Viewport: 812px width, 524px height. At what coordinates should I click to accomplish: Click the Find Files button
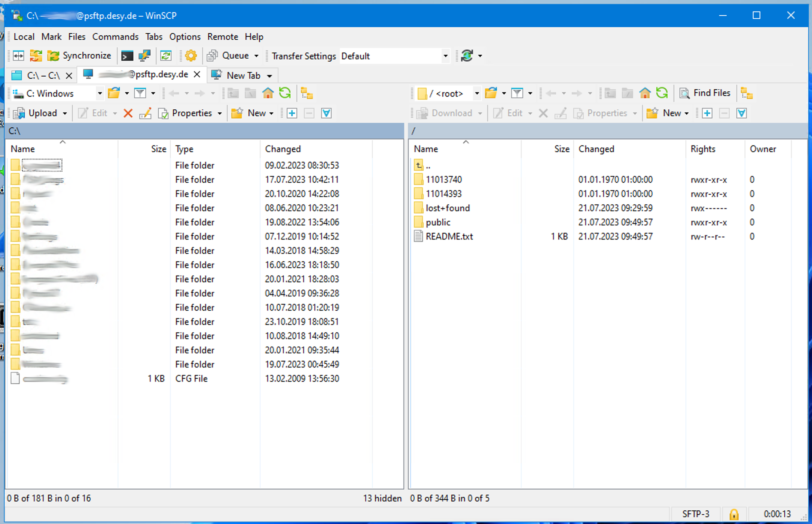tap(705, 93)
